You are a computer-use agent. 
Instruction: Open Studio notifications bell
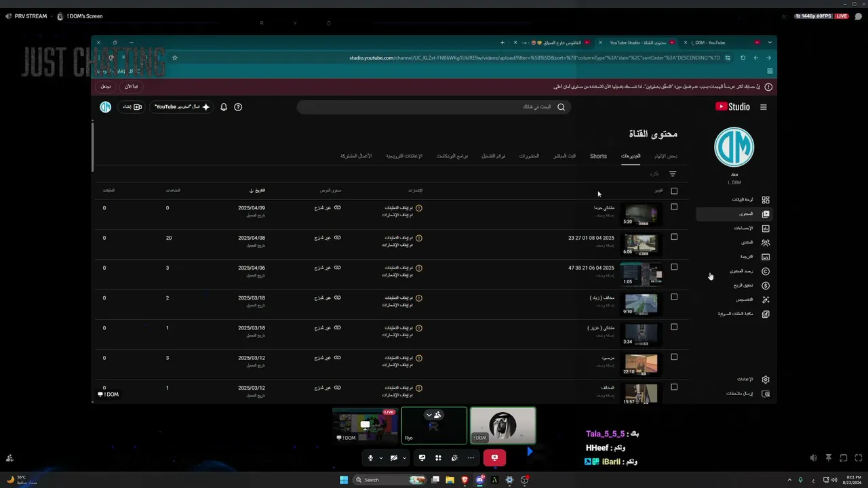pos(224,107)
